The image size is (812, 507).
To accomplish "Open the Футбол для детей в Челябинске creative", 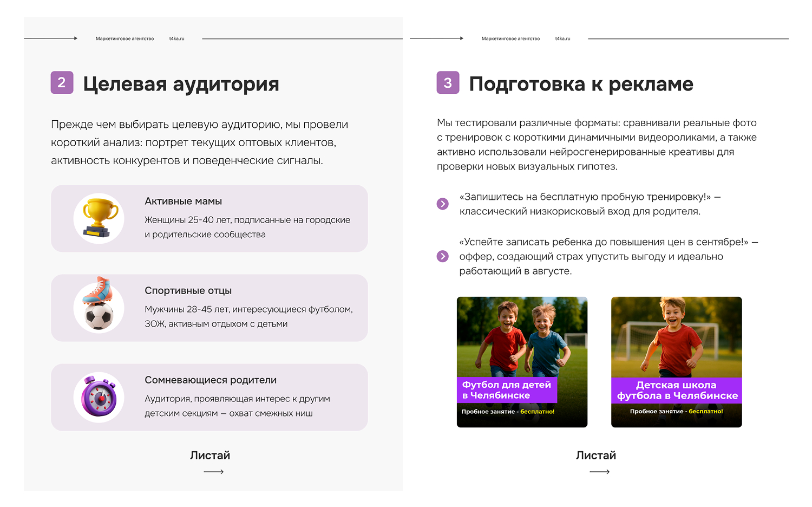I will point(522,362).
